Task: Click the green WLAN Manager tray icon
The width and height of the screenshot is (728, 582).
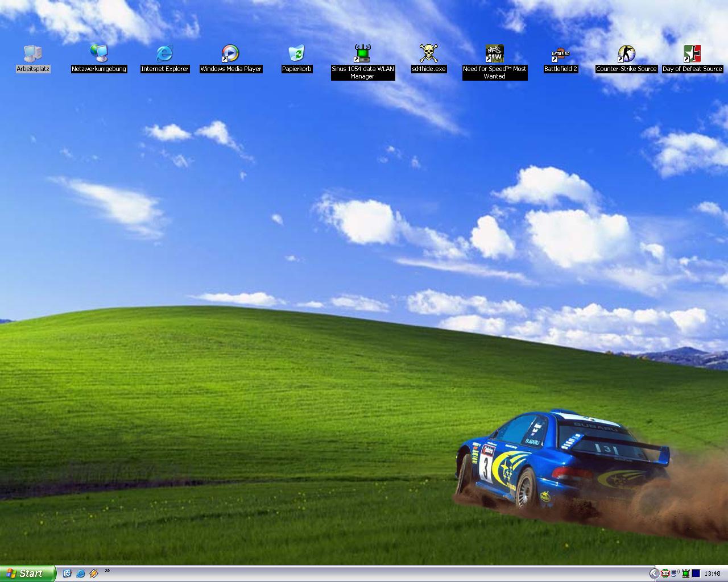Action: [686, 573]
